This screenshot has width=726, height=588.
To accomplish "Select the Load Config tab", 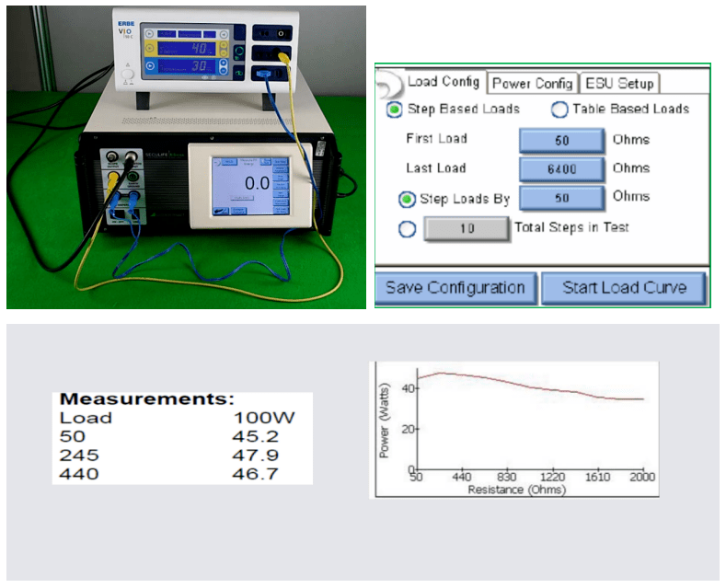I will coord(444,82).
